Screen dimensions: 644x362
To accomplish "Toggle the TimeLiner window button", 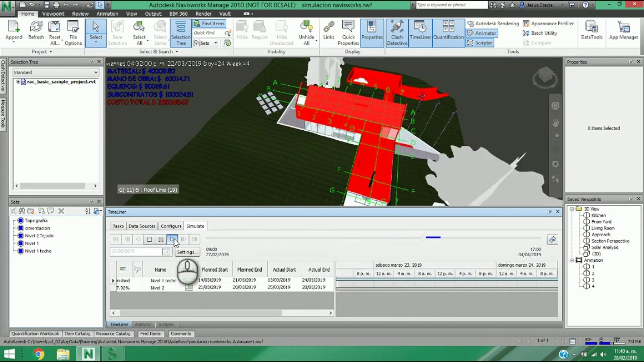I will tap(420, 33).
